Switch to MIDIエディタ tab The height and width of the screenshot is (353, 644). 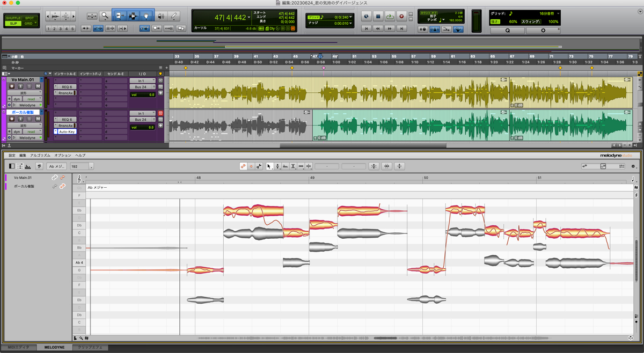pyautogui.click(x=18, y=348)
